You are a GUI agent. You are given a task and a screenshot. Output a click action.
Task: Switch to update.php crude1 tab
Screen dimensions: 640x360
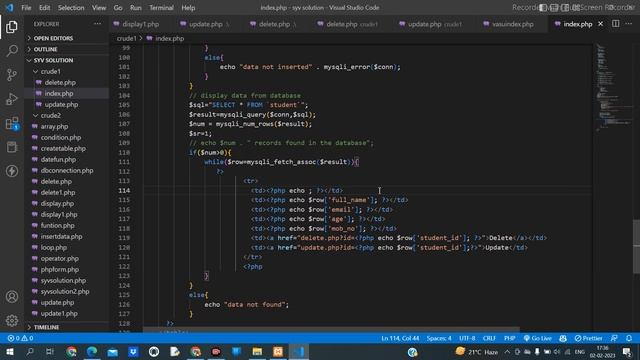(435, 24)
